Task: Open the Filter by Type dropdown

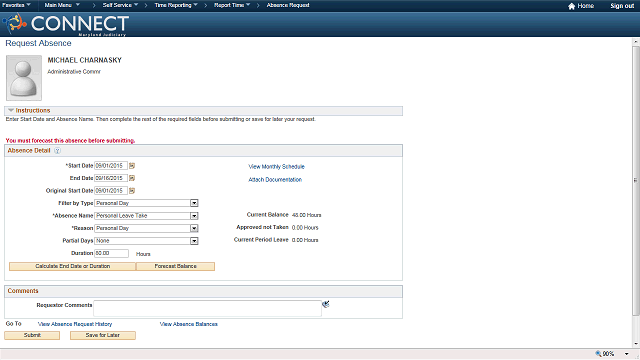Action: click(194, 203)
